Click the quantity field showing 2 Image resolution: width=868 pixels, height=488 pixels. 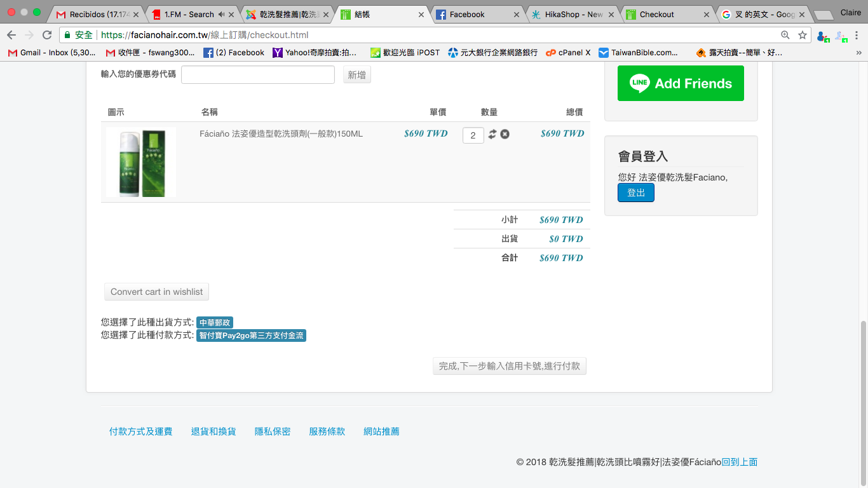tap(473, 135)
